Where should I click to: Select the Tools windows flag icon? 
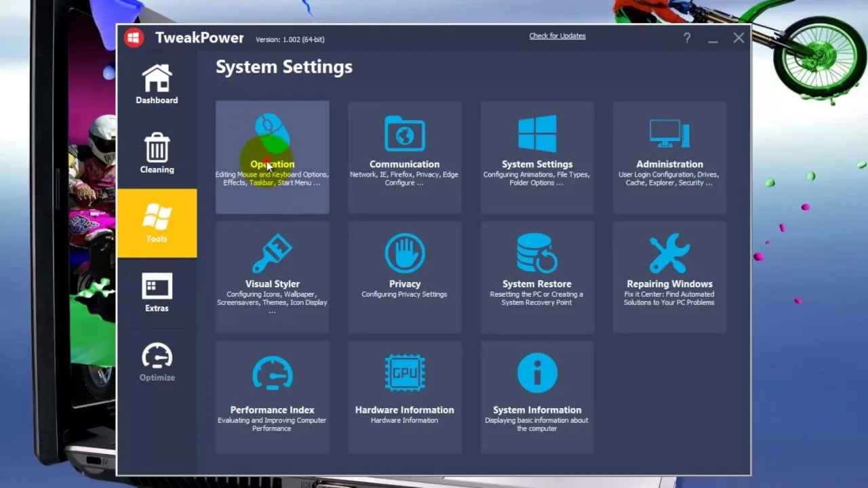157,217
